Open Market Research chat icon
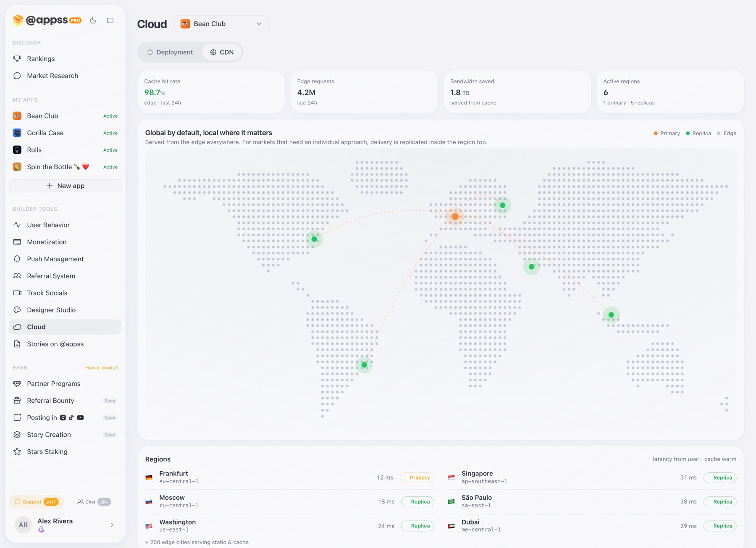The height and width of the screenshot is (548, 756). [x=17, y=76]
